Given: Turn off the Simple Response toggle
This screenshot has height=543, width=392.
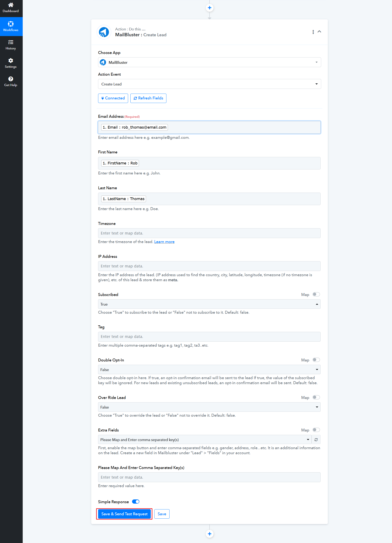Looking at the screenshot, I should click(x=136, y=502).
